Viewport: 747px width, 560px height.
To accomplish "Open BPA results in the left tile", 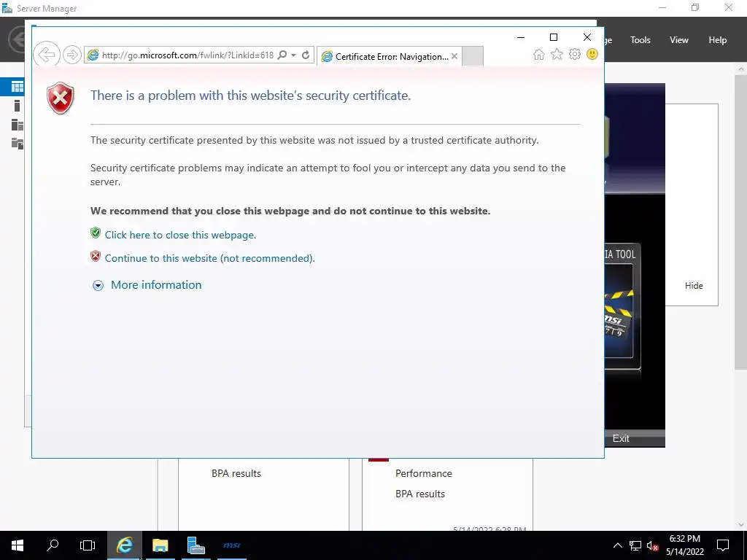I will click(x=236, y=473).
